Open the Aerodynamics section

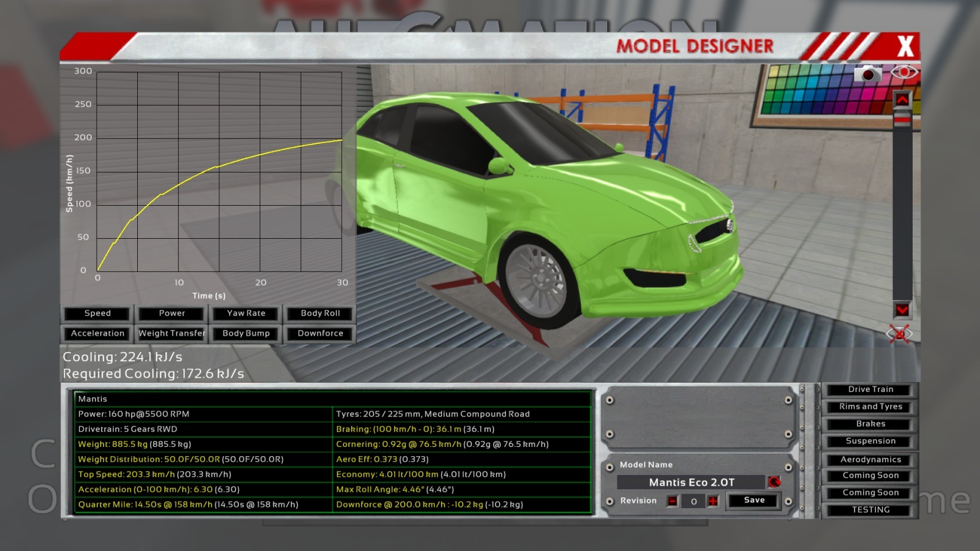point(870,460)
